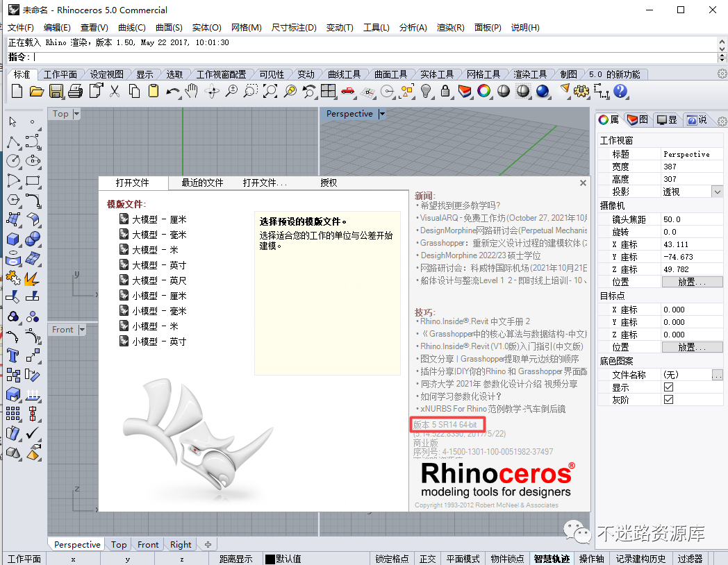The image size is (728, 565).
Task: Click the light bulb Hide icon
Action: [x=426, y=91]
